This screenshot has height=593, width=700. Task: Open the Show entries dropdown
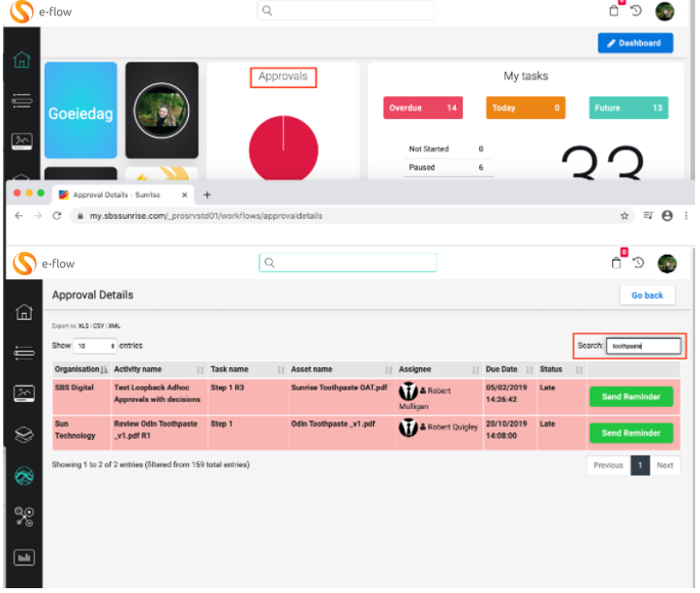(x=95, y=346)
